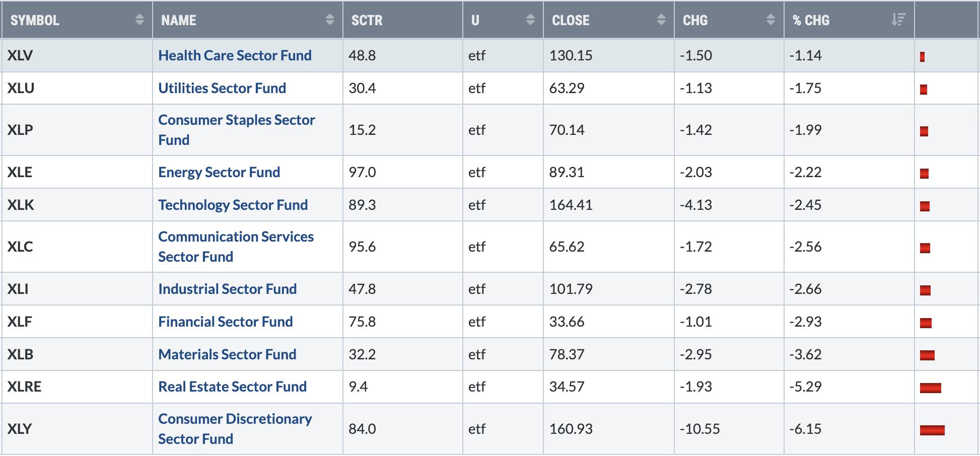Open Consumer Staples Sector Fund link
Viewport: 980px width, 456px height.
click(237, 130)
